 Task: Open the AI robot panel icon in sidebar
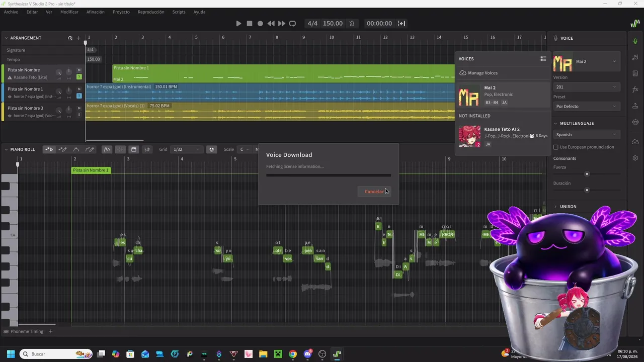635,122
